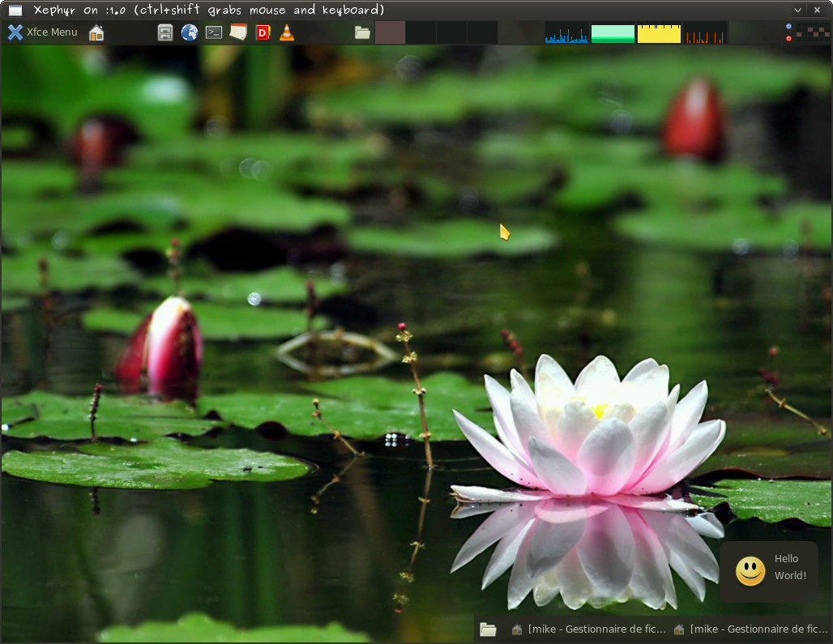Click the blue CPU usage graph
This screenshot has width=833, height=644.
566,33
